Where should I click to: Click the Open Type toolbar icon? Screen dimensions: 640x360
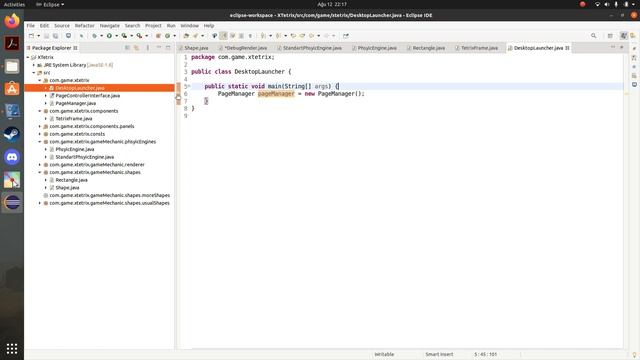click(186, 36)
